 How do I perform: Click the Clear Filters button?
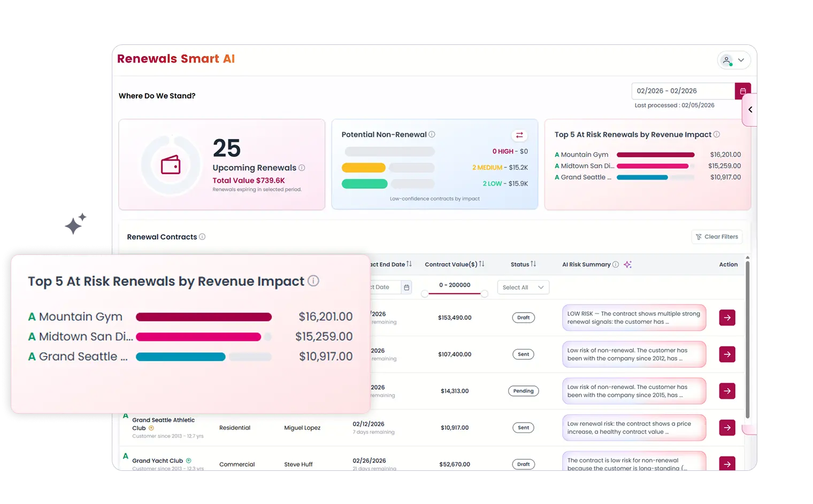coord(716,237)
